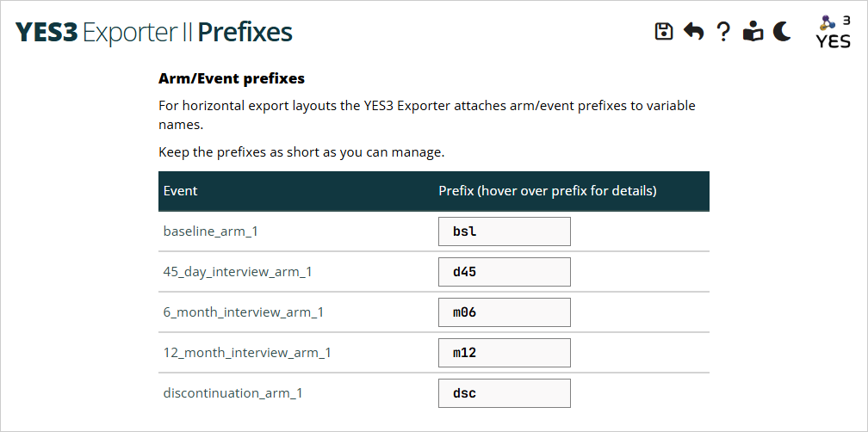Open the help question mark icon
The width and height of the screenshot is (868, 432).
click(x=723, y=32)
